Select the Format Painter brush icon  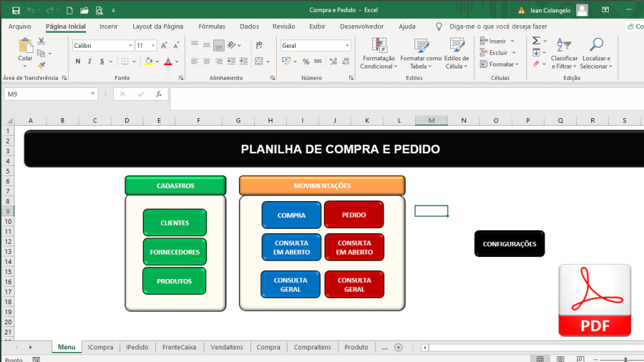click(42, 65)
